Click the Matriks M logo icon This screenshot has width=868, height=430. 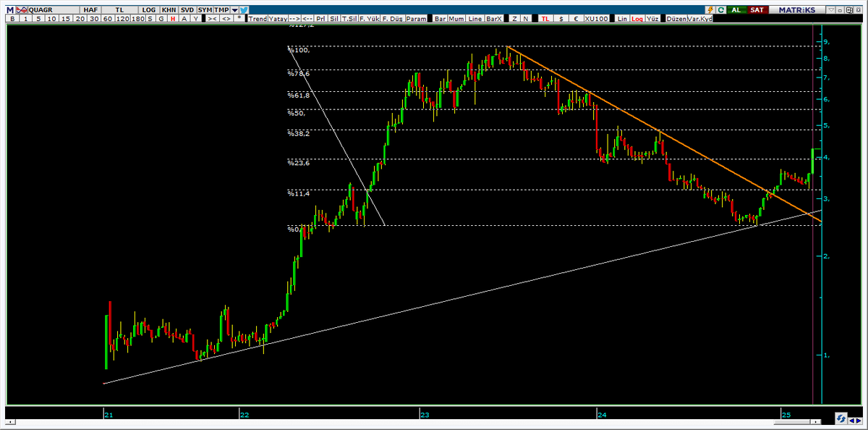[10, 10]
